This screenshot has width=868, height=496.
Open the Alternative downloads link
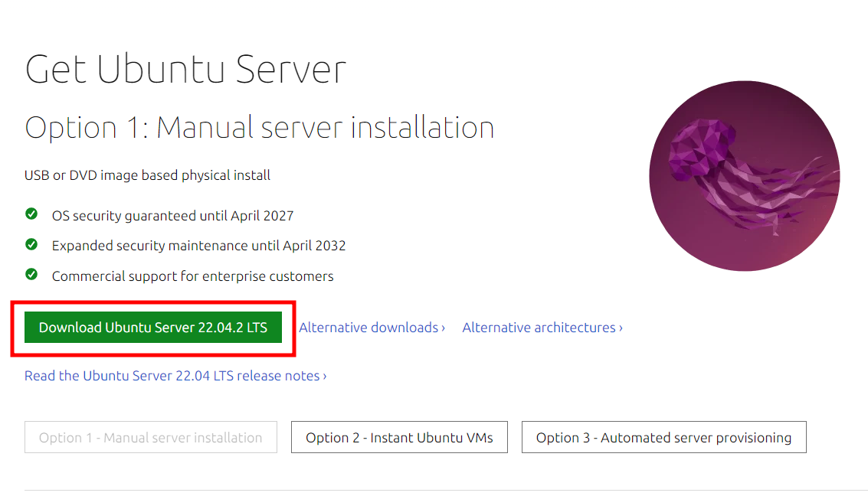(372, 328)
